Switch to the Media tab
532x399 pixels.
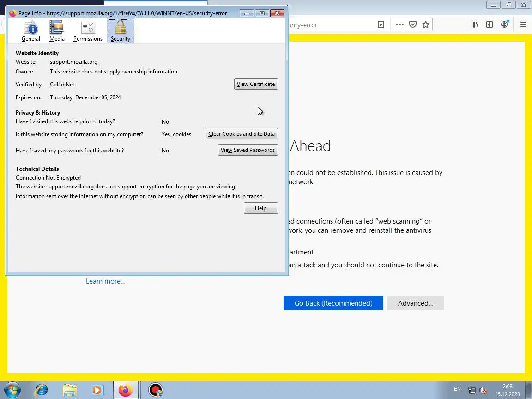(x=57, y=31)
